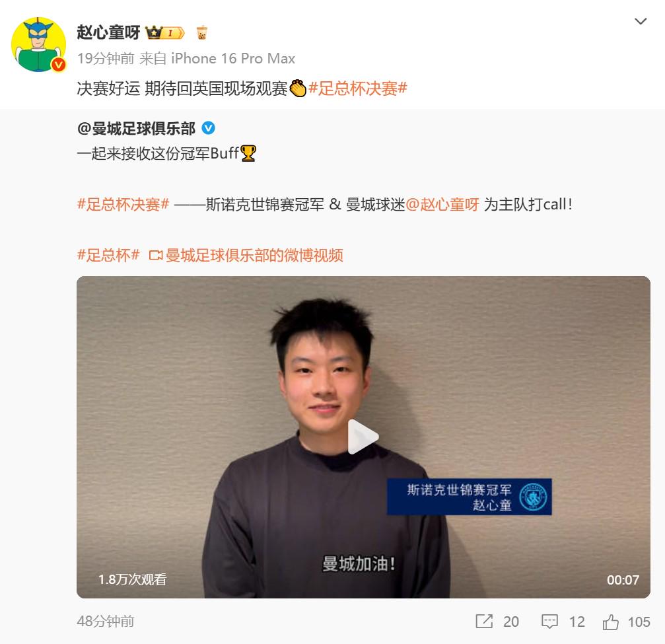This screenshot has height=644, width=665.
Task: Open 曼城足球俱乐部的微博视频 link
Action: [246, 255]
